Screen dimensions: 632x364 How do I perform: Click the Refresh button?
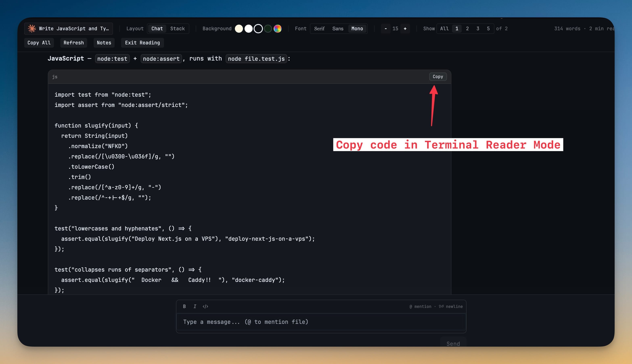coord(74,43)
